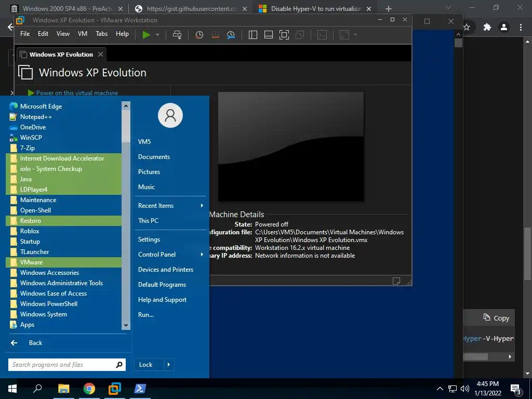Screen dimensions: 532x399
Task: Click the programs list scroll-down arrow
Action: click(x=126, y=325)
